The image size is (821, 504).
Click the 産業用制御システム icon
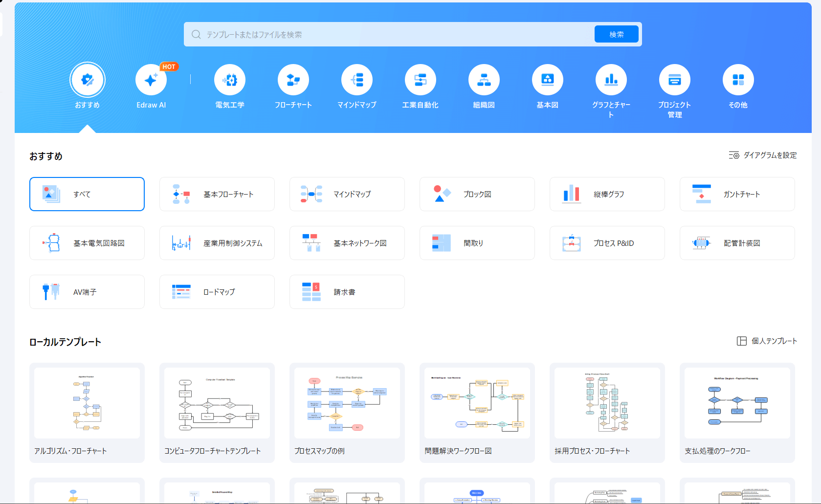pyautogui.click(x=181, y=243)
